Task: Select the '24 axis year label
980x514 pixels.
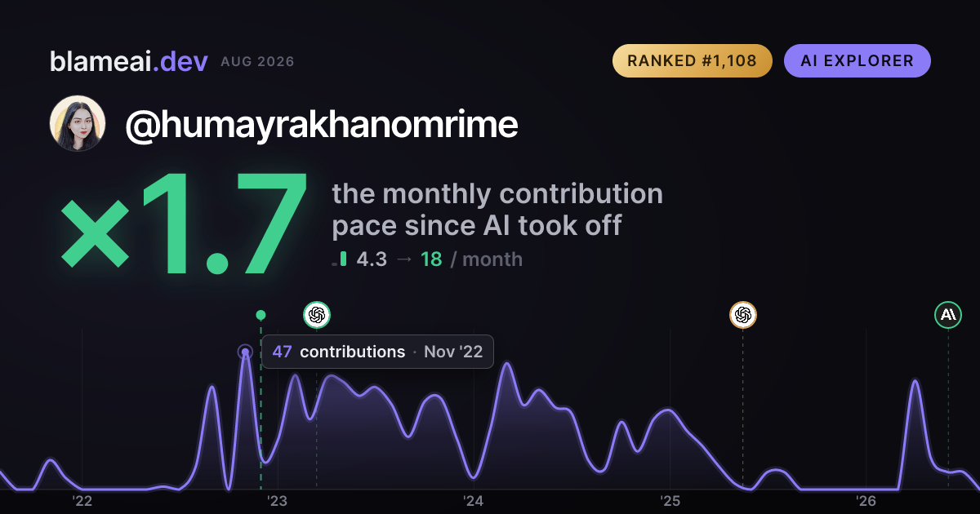Action: (474, 500)
